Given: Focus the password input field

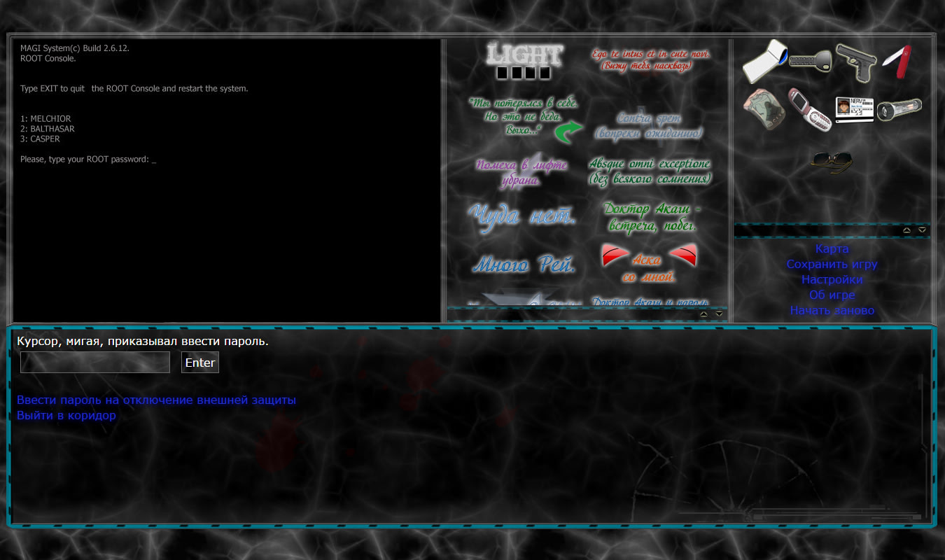Looking at the screenshot, I should click(x=95, y=363).
